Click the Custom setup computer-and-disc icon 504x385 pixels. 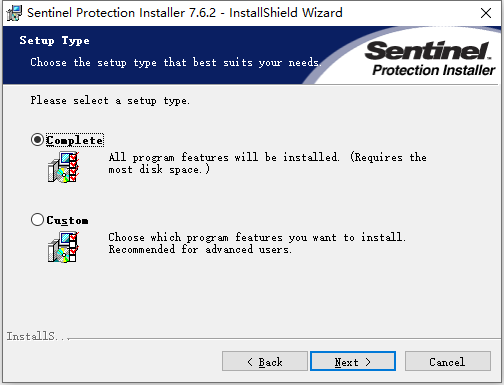coord(63,247)
